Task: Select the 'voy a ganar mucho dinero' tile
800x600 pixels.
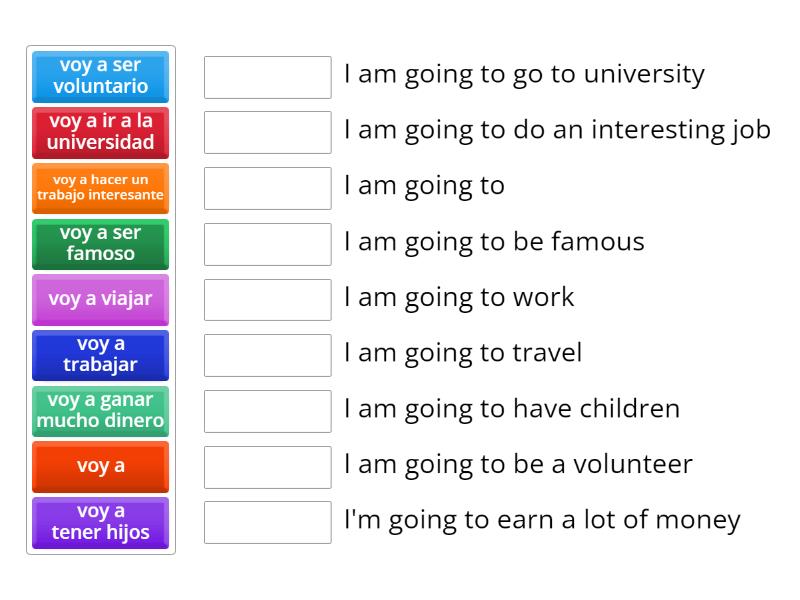Action: tap(100, 411)
